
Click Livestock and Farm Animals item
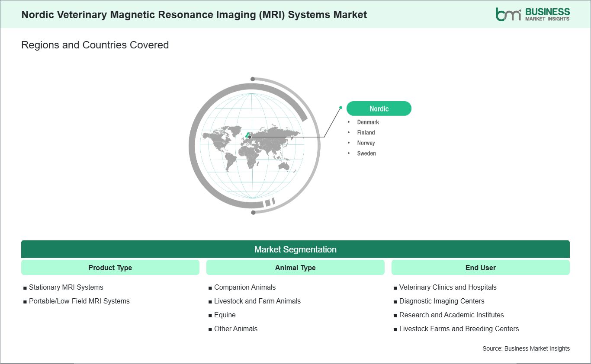[257, 301]
